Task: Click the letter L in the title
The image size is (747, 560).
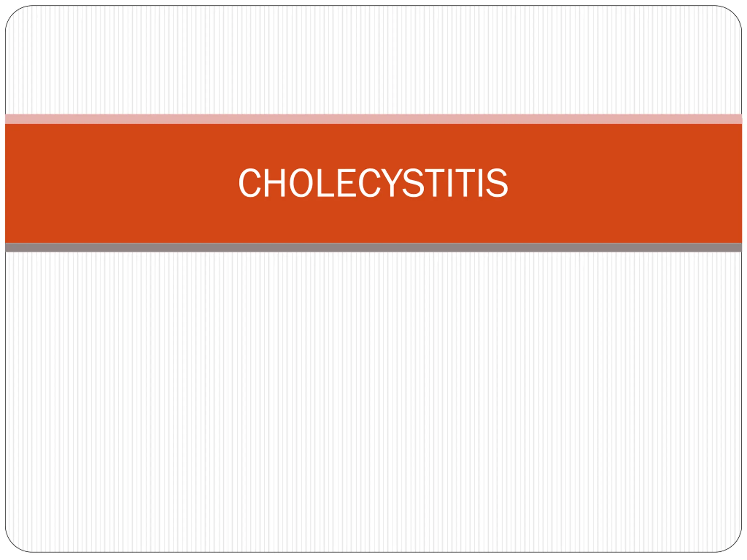Action: [325, 183]
